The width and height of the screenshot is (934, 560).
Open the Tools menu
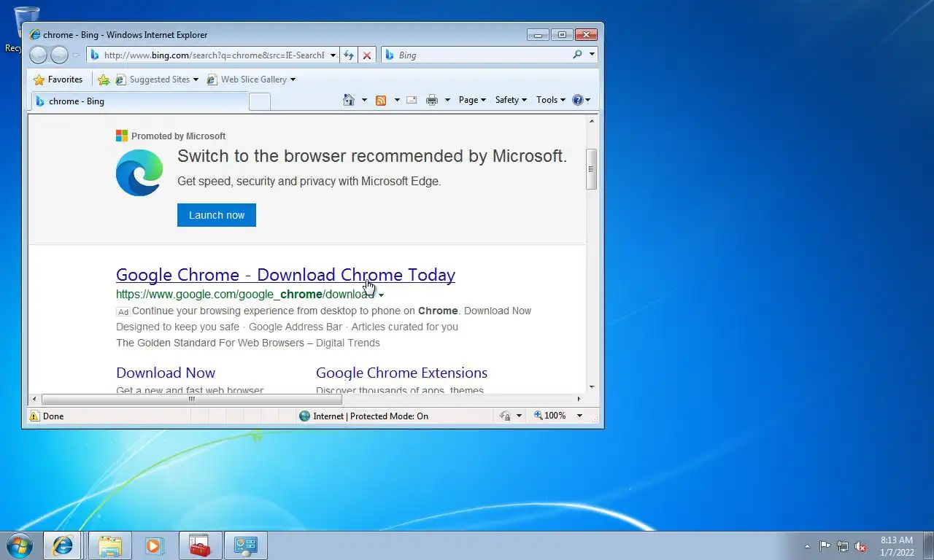[550, 100]
